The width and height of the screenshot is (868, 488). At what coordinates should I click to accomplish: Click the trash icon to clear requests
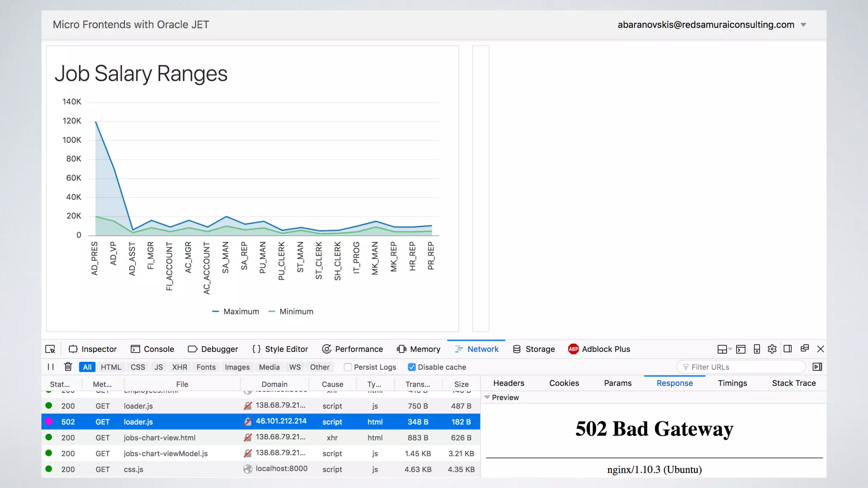[68, 367]
